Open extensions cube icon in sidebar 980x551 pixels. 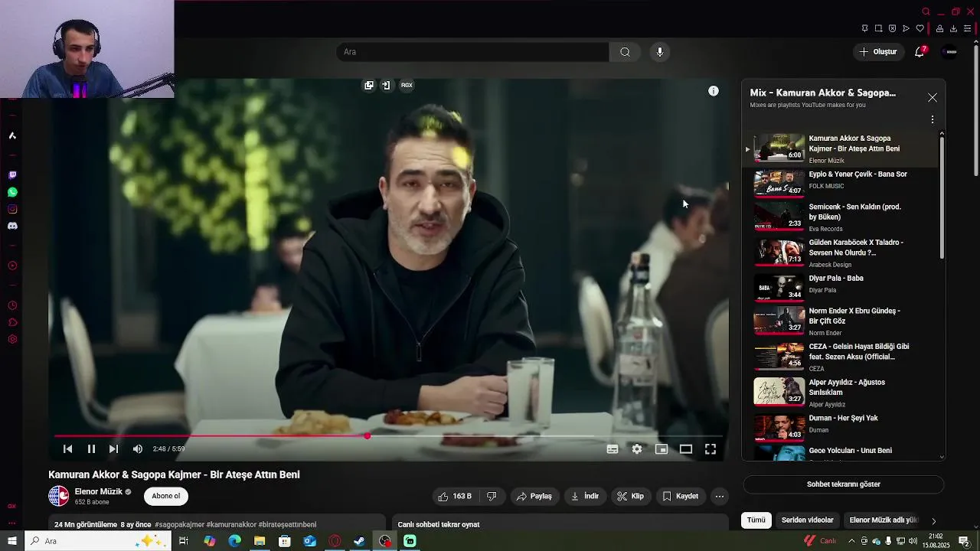12,322
